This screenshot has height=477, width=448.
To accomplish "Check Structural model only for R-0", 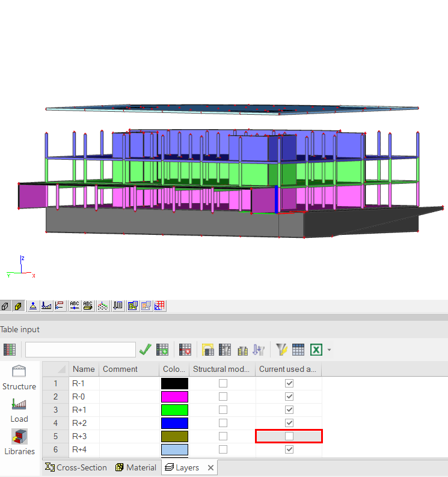I will pyautogui.click(x=223, y=396).
